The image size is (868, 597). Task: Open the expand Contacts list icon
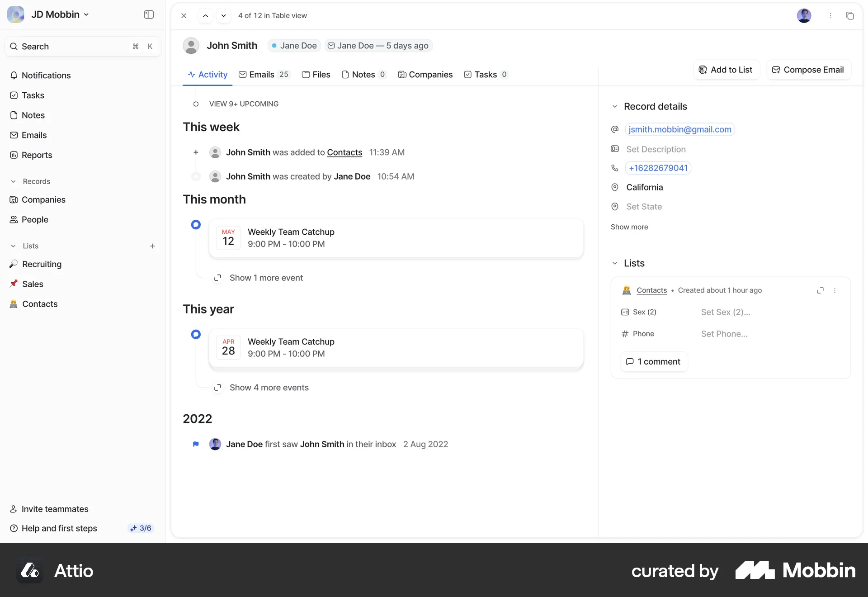[x=820, y=290]
